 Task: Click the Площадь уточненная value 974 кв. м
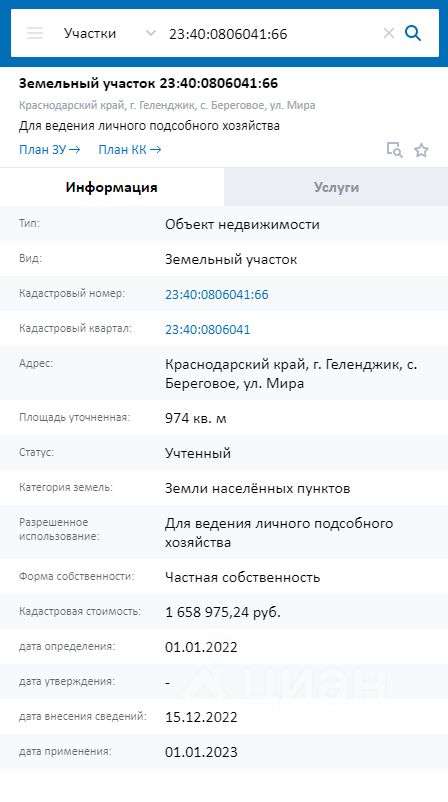196,418
